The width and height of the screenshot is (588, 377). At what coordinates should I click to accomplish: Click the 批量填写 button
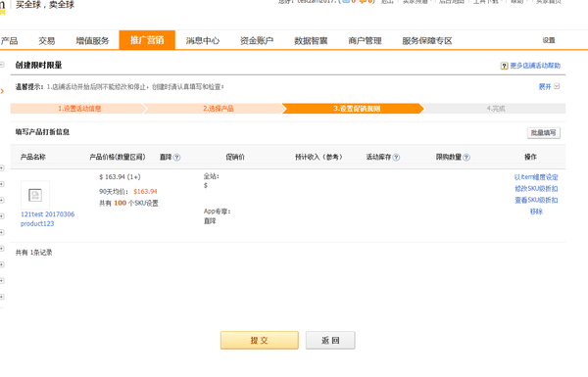point(544,132)
